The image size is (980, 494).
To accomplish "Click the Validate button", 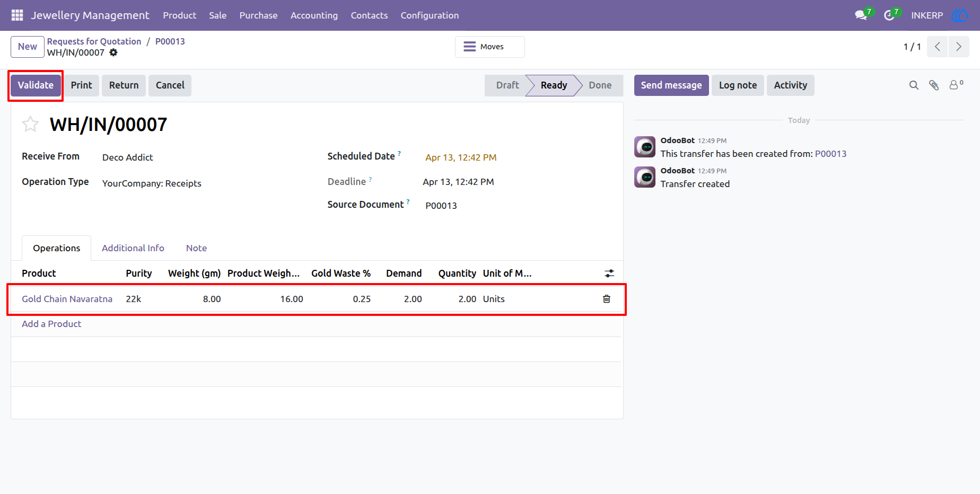I will pyautogui.click(x=36, y=85).
